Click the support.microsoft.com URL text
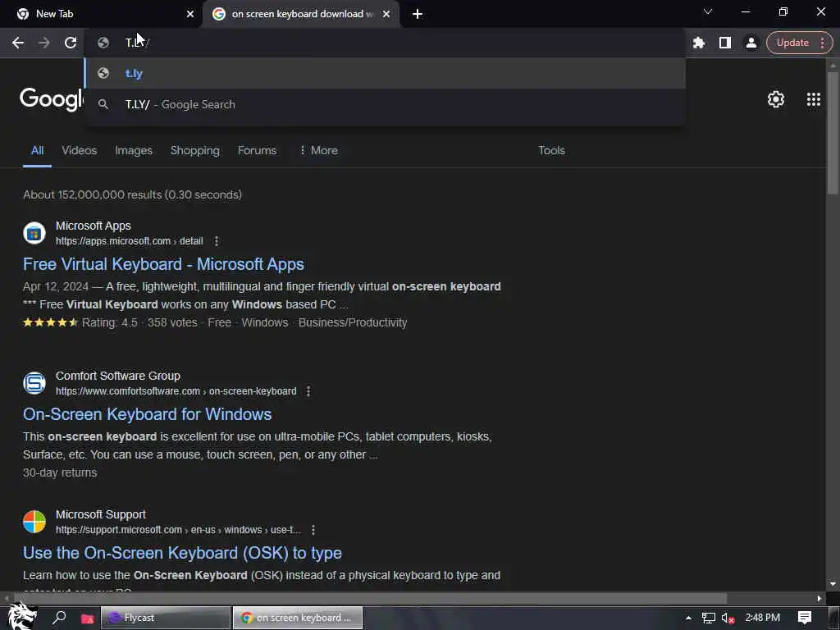 point(178,530)
